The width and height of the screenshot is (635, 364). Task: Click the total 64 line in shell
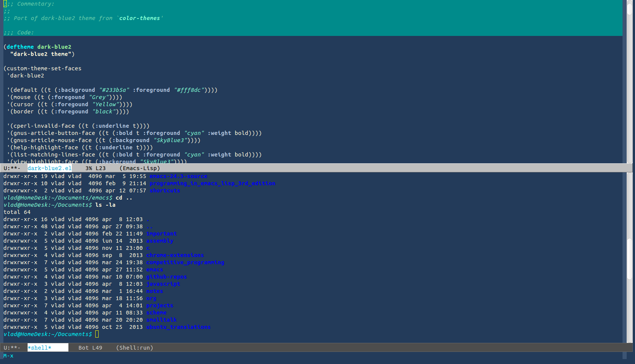[17, 212]
